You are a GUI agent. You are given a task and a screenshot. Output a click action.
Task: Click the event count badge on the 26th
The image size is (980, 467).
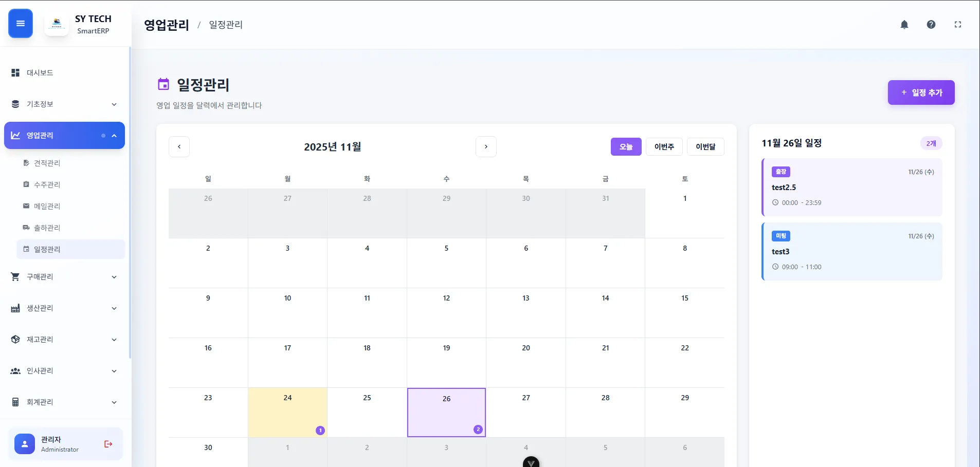(478, 429)
